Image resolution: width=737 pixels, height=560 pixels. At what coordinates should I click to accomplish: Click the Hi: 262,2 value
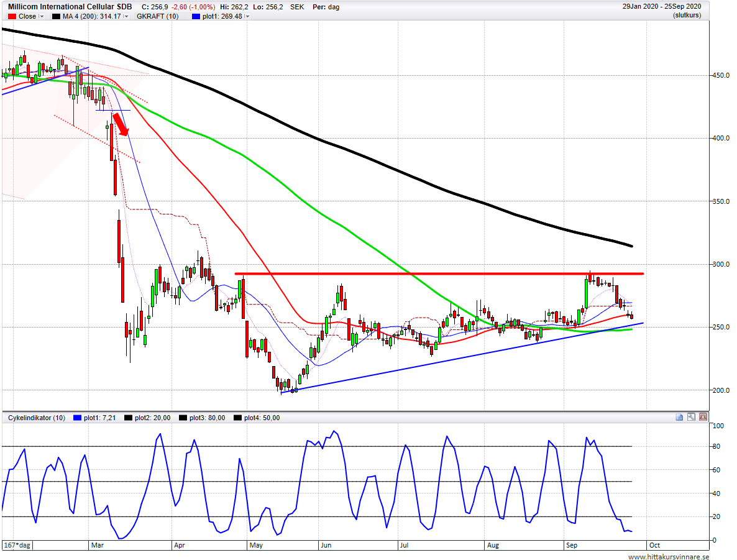pyautogui.click(x=234, y=7)
